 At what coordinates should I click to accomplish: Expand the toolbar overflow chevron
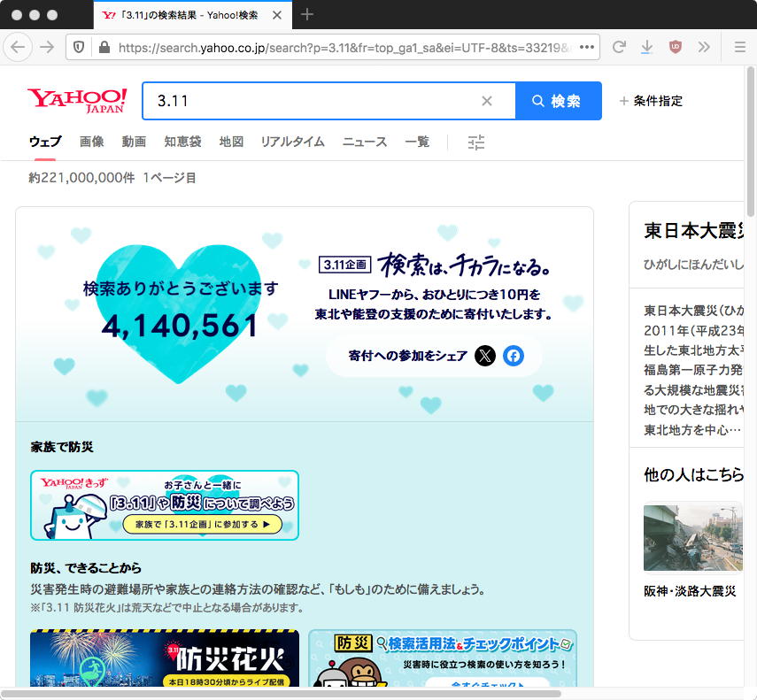[x=704, y=47]
